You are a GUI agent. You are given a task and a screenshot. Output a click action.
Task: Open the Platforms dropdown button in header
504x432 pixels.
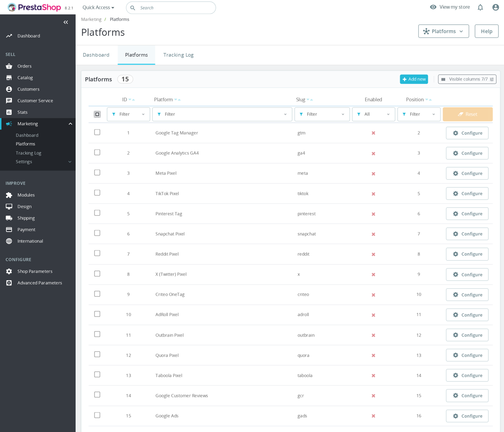click(x=444, y=31)
